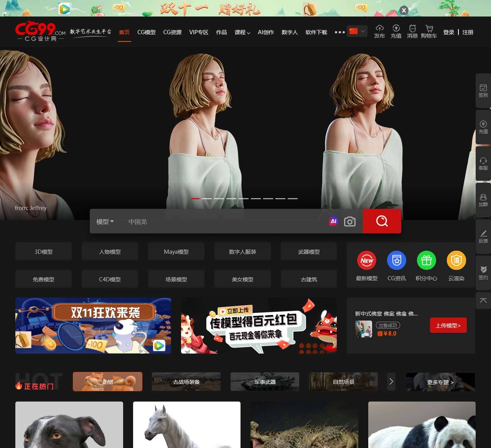Image resolution: width=491 pixels, height=448 pixels.
Task: Show next hot topics with right chevron
Action: pos(391,382)
